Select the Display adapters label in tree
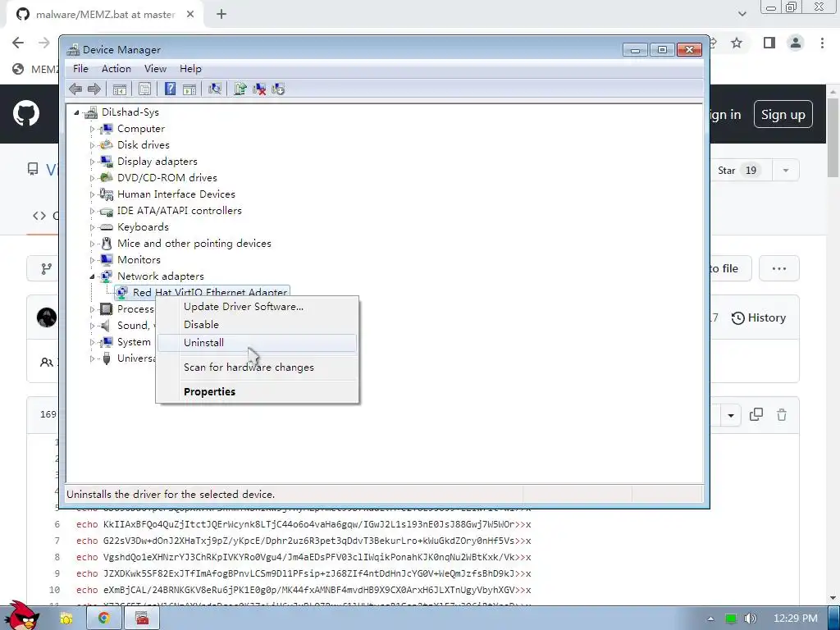This screenshot has height=630, width=840. (x=157, y=162)
